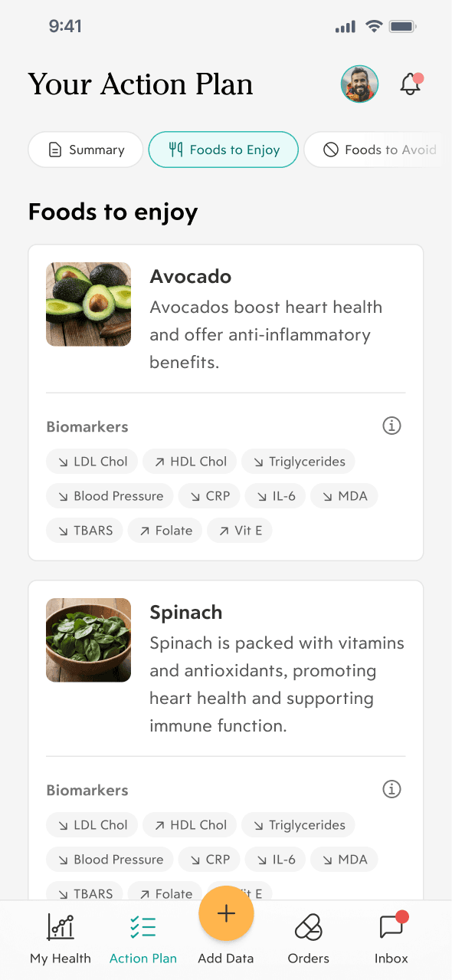Select the Vit E biomarker chip
Viewport: 452px width, 980px height.
239,530
